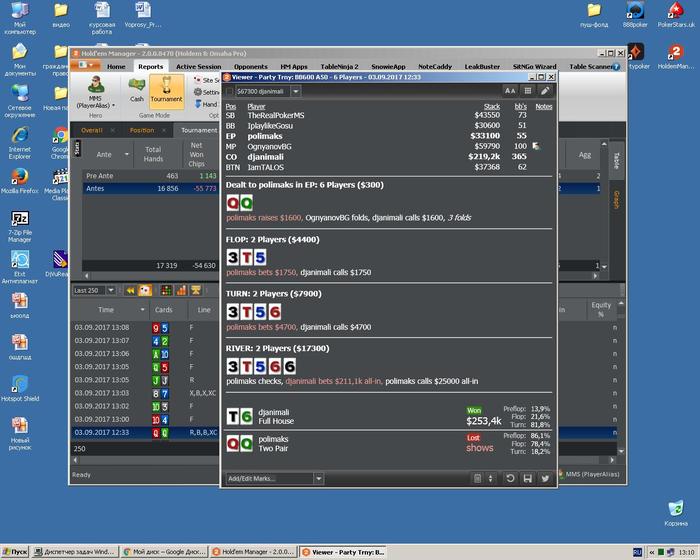Open the note icon beside OgnyanovBG
This screenshot has width=700, height=560.
click(x=536, y=146)
